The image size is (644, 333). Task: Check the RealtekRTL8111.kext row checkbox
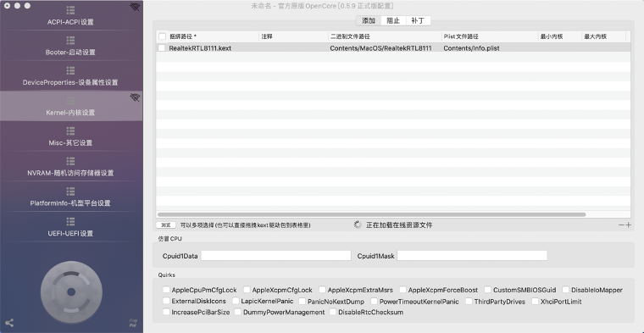[x=162, y=48]
